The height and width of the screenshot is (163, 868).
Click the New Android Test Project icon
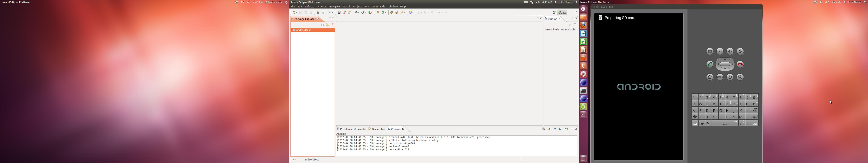click(x=344, y=12)
